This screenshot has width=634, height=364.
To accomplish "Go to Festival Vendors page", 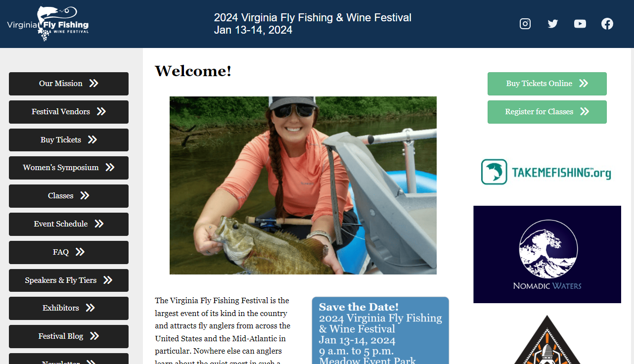I will tap(69, 112).
